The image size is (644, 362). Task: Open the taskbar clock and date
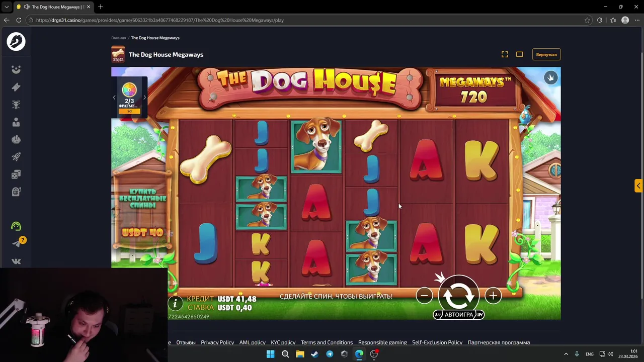click(628, 354)
